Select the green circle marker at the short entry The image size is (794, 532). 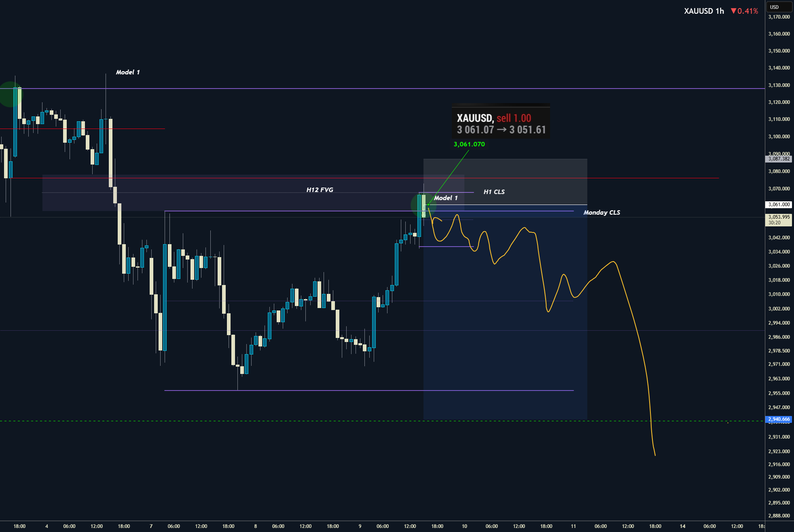click(423, 205)
